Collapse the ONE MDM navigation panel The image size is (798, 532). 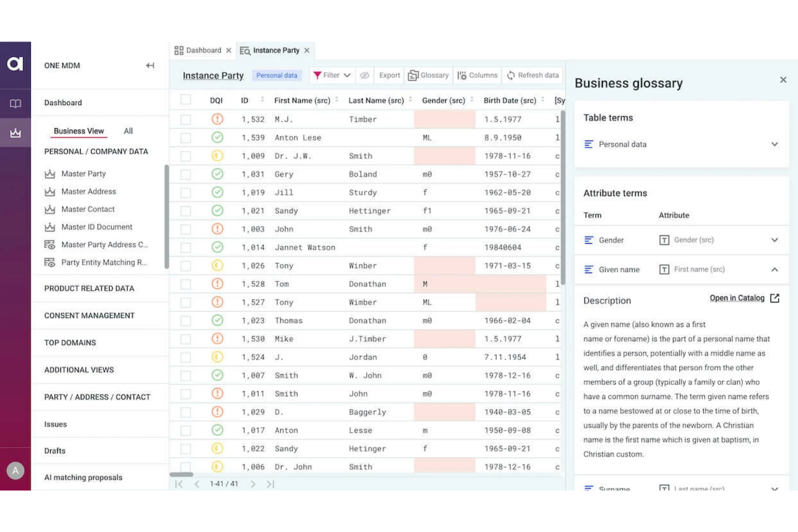click(x=150, y=66)
